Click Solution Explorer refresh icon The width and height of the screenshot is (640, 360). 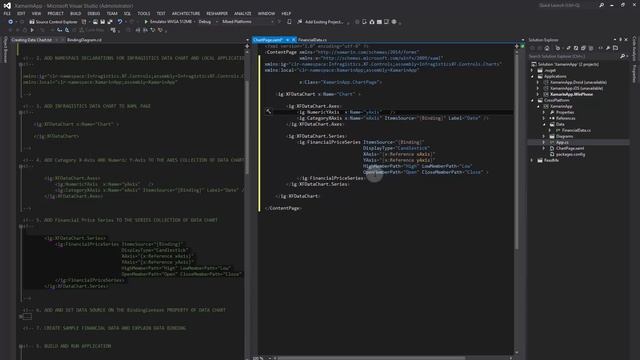(576, 48)
